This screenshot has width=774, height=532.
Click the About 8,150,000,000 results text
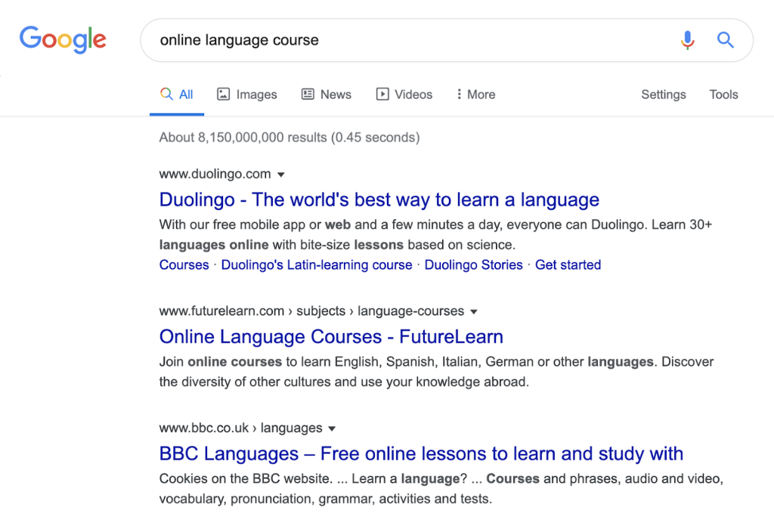pyautogui.click(x=289, y=138)
